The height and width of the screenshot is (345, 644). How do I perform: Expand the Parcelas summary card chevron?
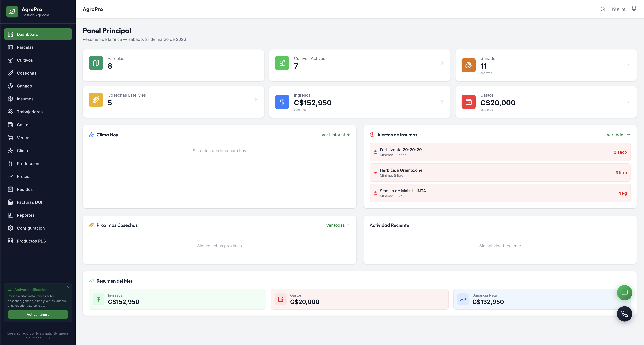(x=255, y=63)
